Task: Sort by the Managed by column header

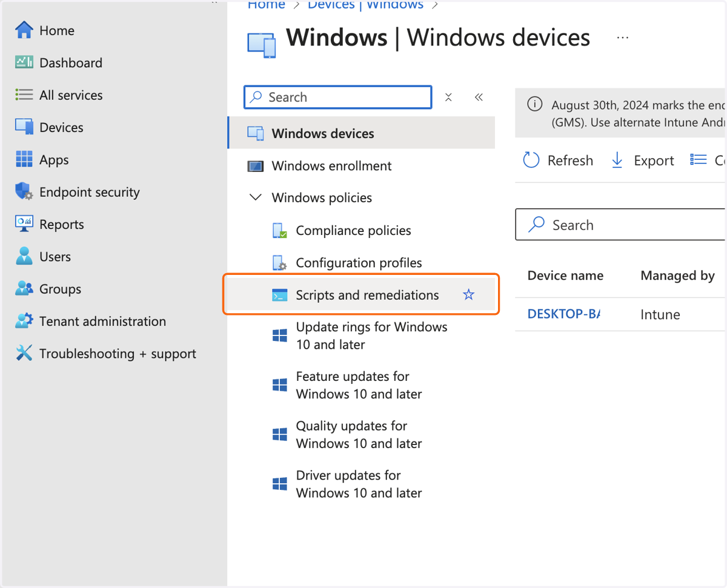Action: coord(677,276)
